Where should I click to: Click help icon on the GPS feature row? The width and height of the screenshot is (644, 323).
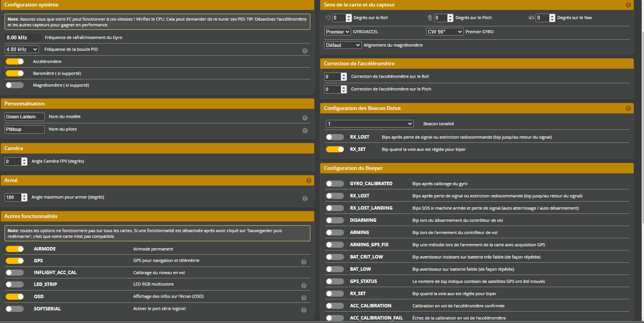(x=303, y=262)
